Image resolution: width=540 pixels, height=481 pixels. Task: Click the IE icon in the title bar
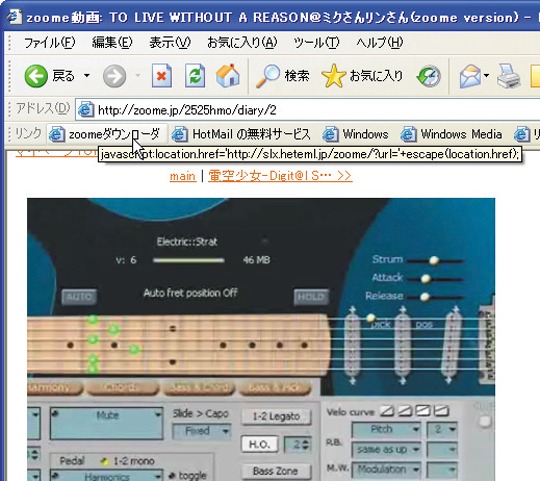(15, 17)
